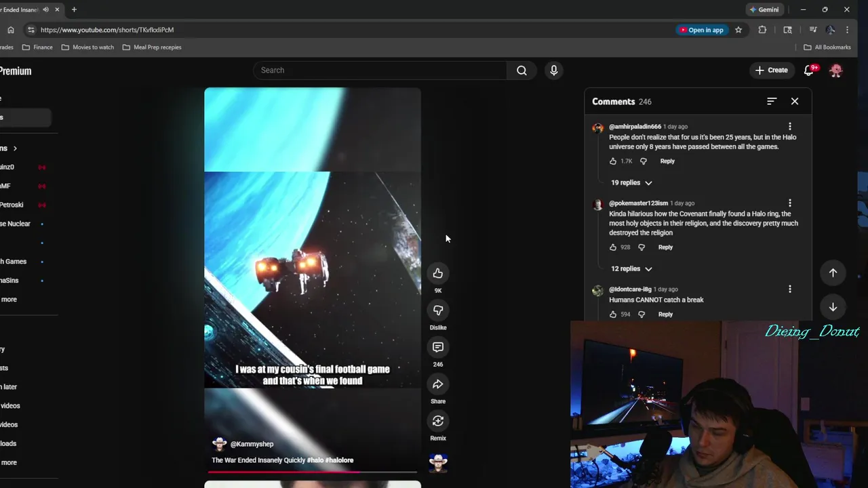Open Movies to watch bookmarks folder
The width and height of the screenshot is (868, 488).
coord(87,47)
